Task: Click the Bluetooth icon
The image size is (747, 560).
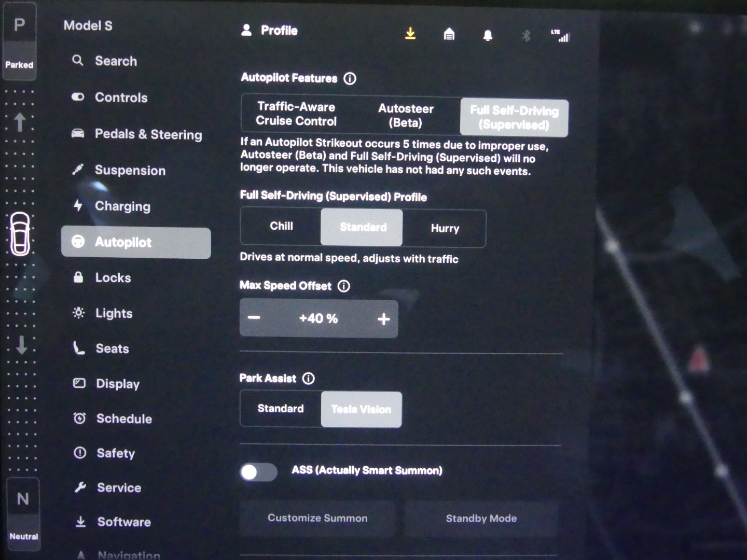Action: tap(526, 36)
